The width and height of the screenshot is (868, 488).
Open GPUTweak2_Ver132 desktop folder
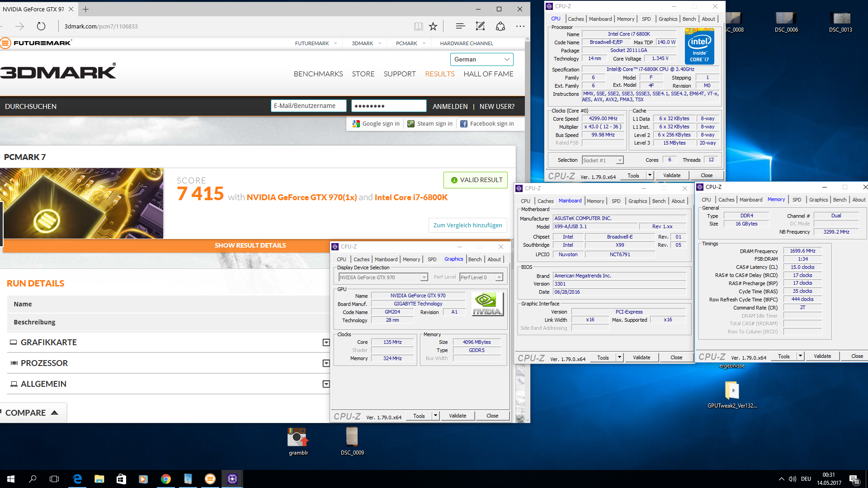click(x=732, y=395)
